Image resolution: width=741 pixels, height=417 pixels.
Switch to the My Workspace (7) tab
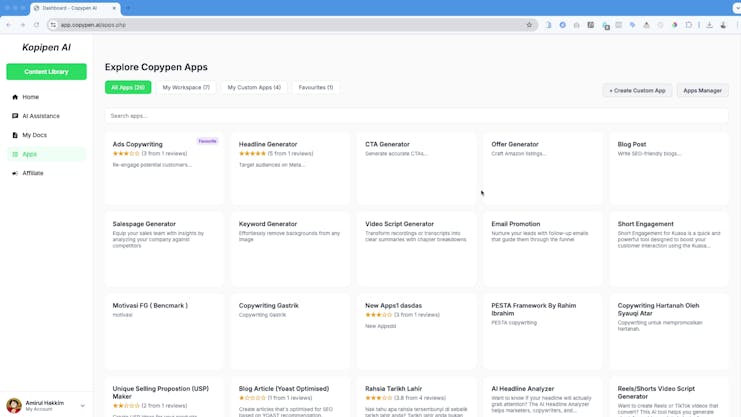tap(186, 88)
